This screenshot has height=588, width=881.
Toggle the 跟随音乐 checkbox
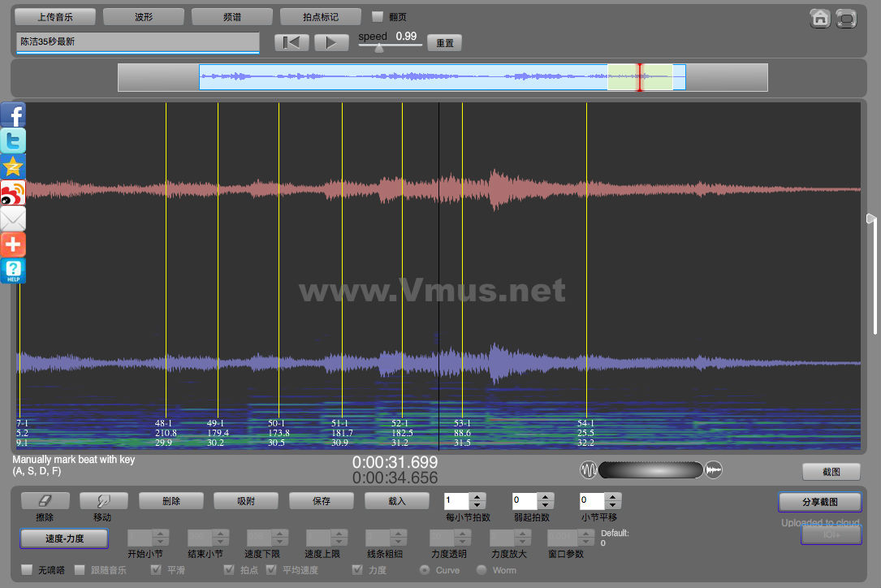point(80,570)
